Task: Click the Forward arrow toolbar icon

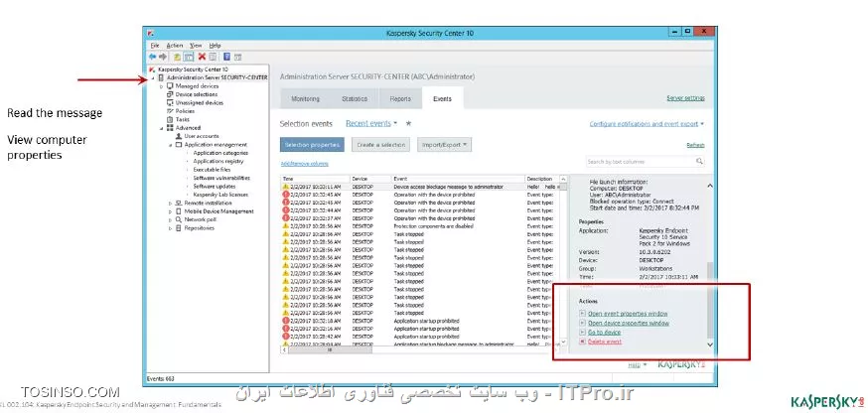Action: coord(163,57)
